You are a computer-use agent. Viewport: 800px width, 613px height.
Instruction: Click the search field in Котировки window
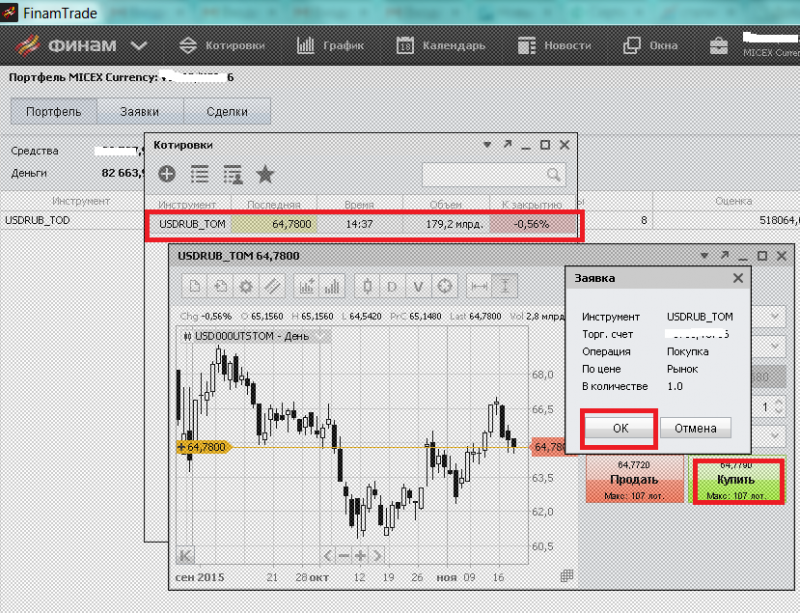tap(494, 175)
